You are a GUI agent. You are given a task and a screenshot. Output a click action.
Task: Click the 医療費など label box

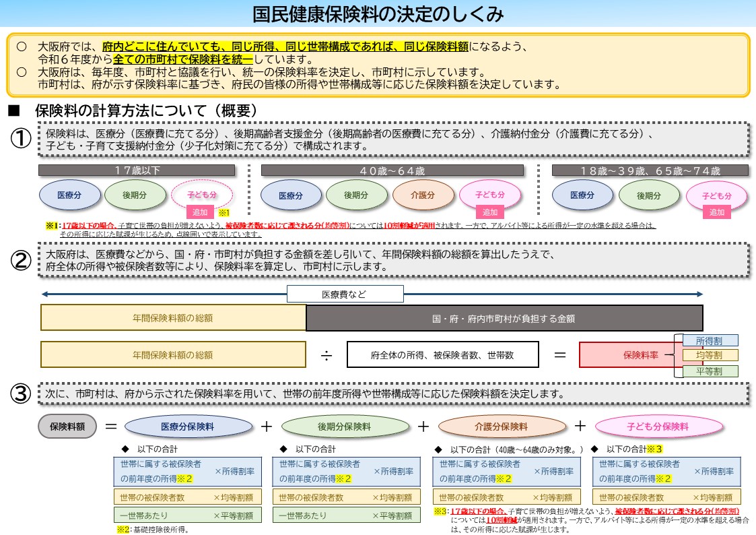pos(344,293)
